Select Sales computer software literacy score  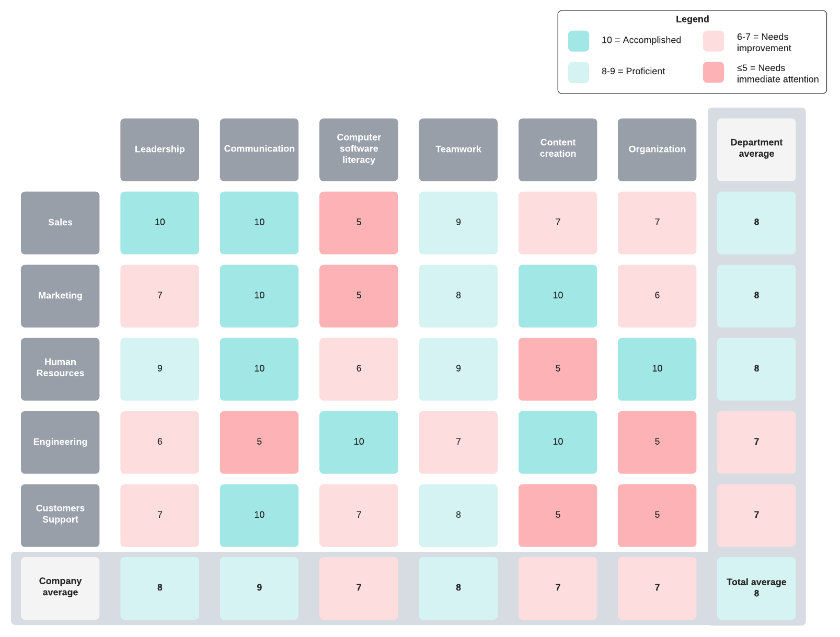coord(359,223)
